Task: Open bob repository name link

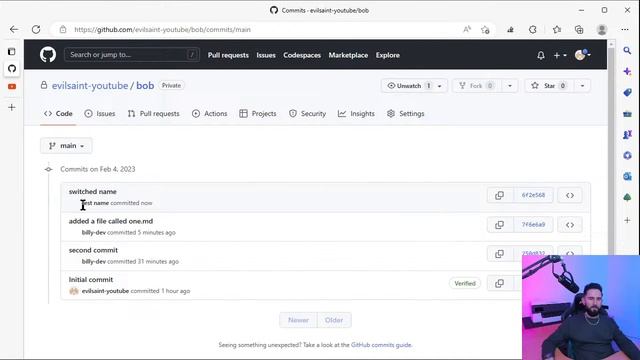Action: 145,86
